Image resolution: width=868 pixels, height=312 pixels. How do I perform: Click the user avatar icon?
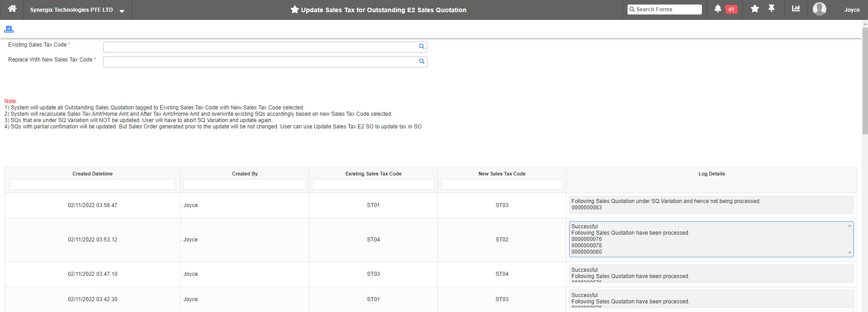pos(819,9)
